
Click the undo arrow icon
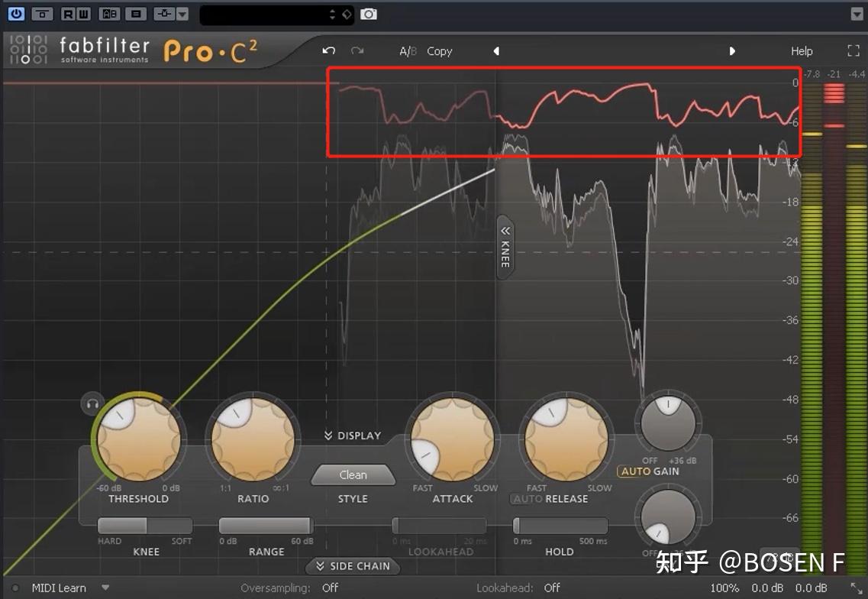[328, 50]
